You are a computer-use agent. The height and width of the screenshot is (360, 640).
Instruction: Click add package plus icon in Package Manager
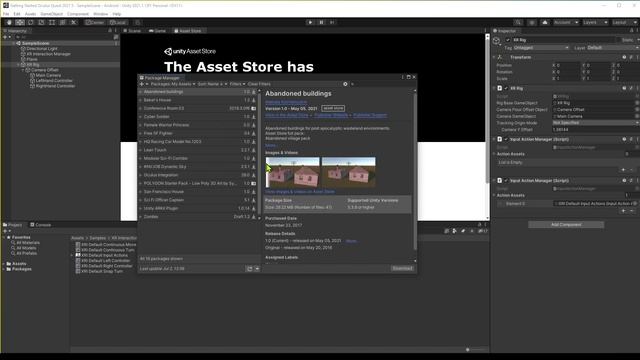143,84
